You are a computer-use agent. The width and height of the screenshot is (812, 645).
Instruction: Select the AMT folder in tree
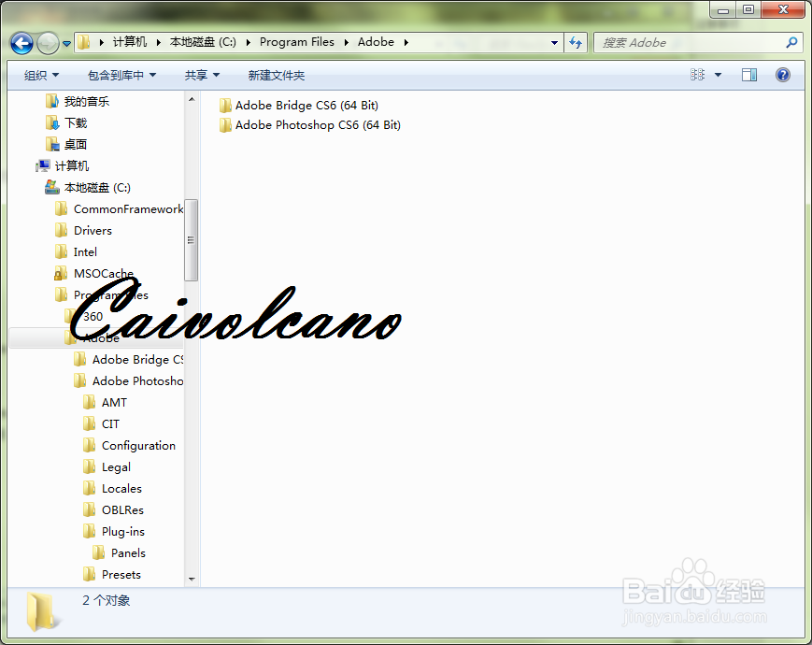[x=106, y=403]
